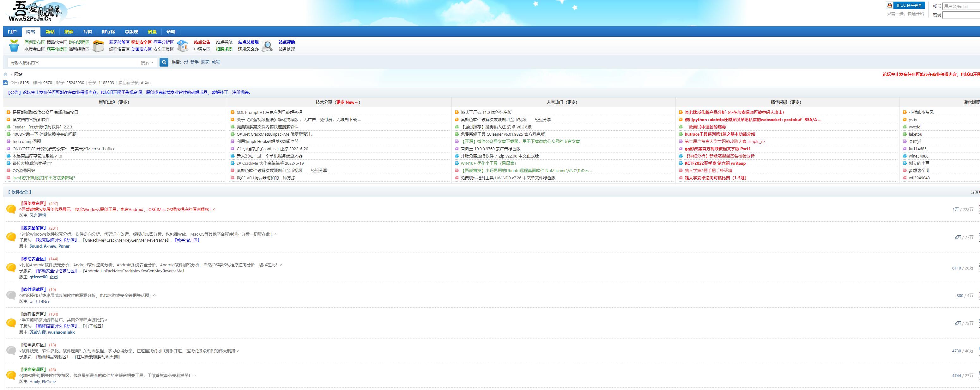Open the 技术分享 更多 New link
Image resolution: width=980 pixels, height=390 pixels.
tap(347, 102)
